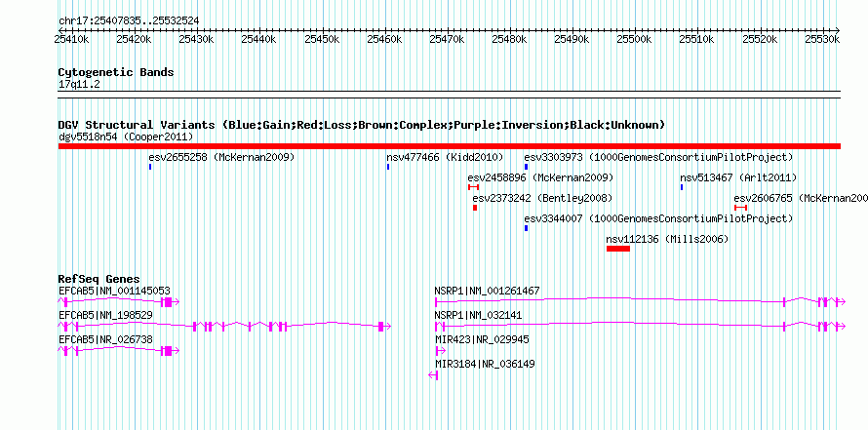Click the blue esv3344007 gain marker
The image size is (868, 430).
click(526, 228)
